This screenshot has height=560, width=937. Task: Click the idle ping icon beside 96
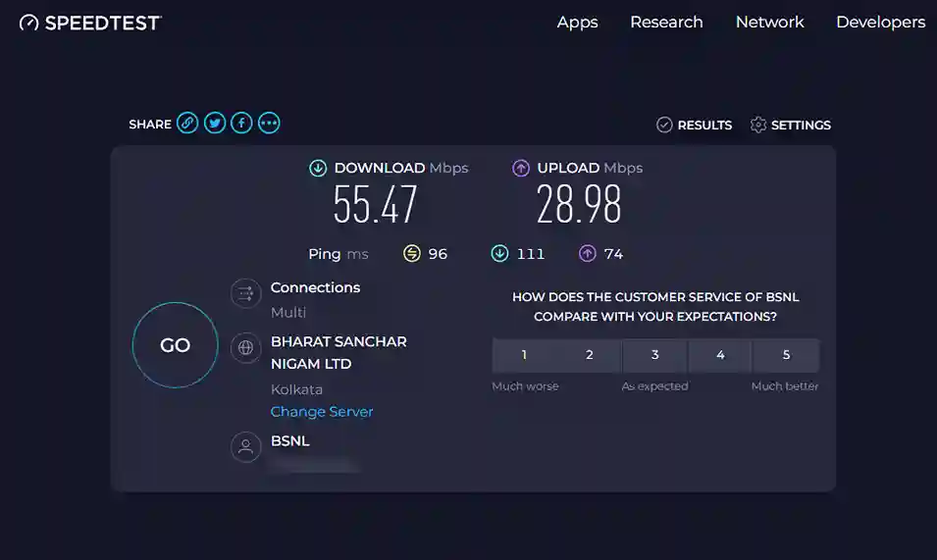pos(412,253)
